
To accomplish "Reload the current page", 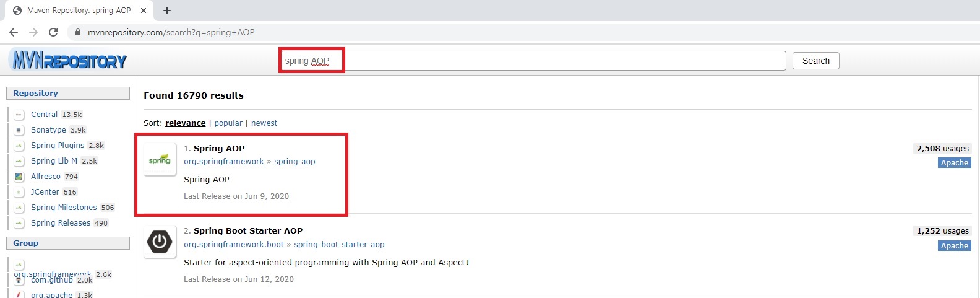I will point(53,32).
